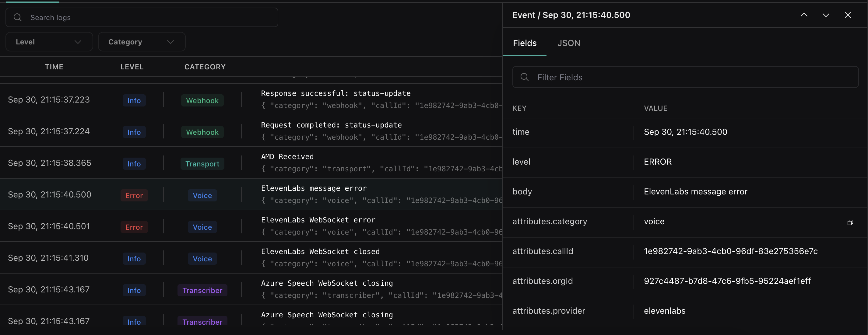Image resolution: width=868 pixels, height=335 pixels.
Task: Sort by the TIME column header
Action: [x=54, y=67]
